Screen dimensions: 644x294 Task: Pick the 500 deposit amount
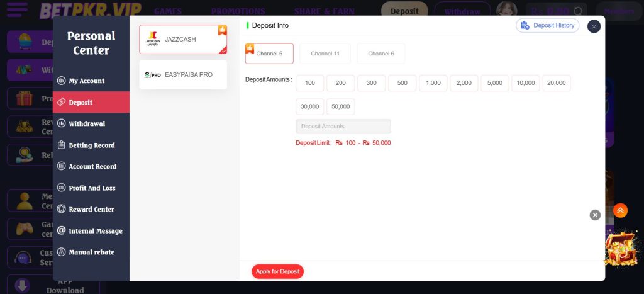[402, 83]
